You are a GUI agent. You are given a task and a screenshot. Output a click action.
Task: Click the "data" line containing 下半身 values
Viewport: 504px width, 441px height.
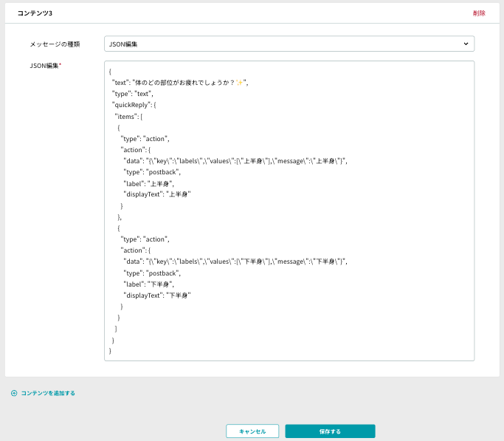click(235, 261)
